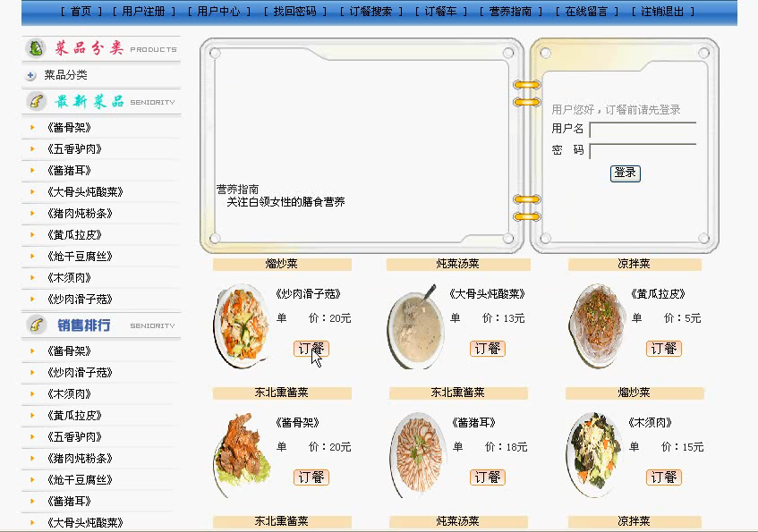Order 木须肉 with 订餐 button
The image size is (758, 532).
click(664, 477)
